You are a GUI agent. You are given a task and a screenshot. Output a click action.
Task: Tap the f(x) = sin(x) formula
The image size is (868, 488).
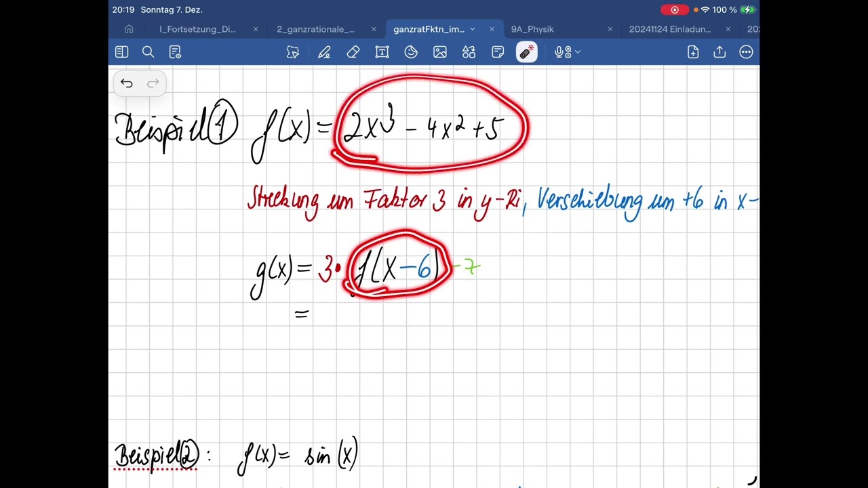point(298,457)
